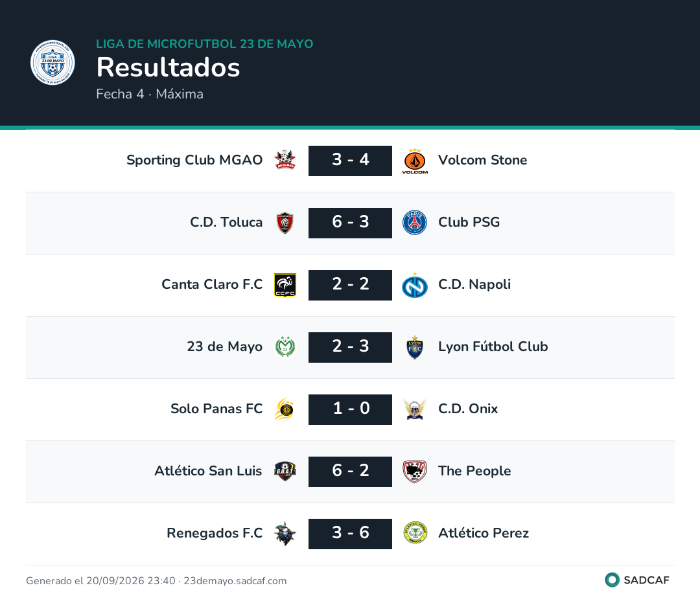Click the 23 de Mayo green crest

tap(285, 347)
